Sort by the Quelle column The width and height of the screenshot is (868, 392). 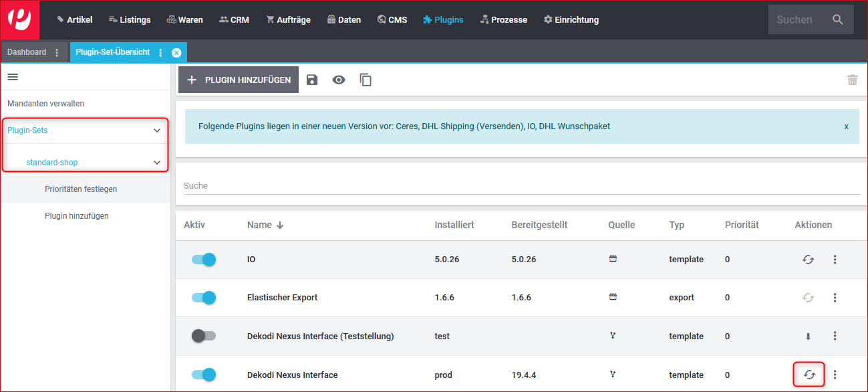(622, 225)
